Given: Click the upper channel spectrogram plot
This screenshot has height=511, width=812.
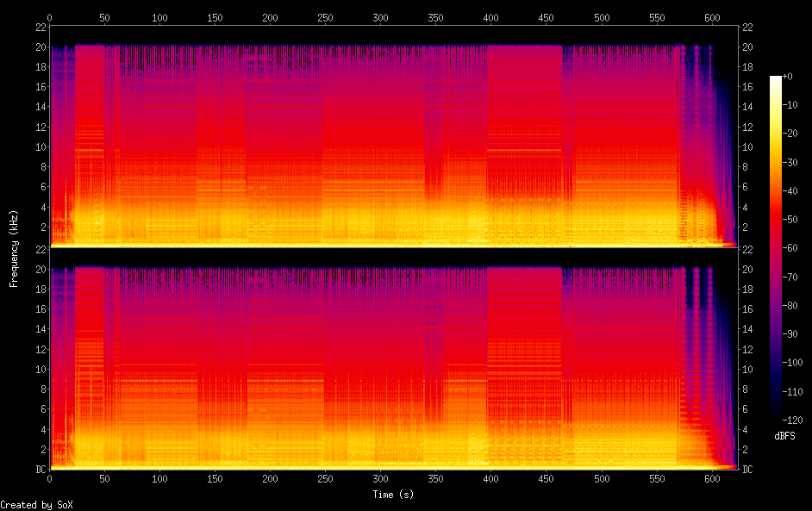Looking at the screenshot, I should click(394, 136).
